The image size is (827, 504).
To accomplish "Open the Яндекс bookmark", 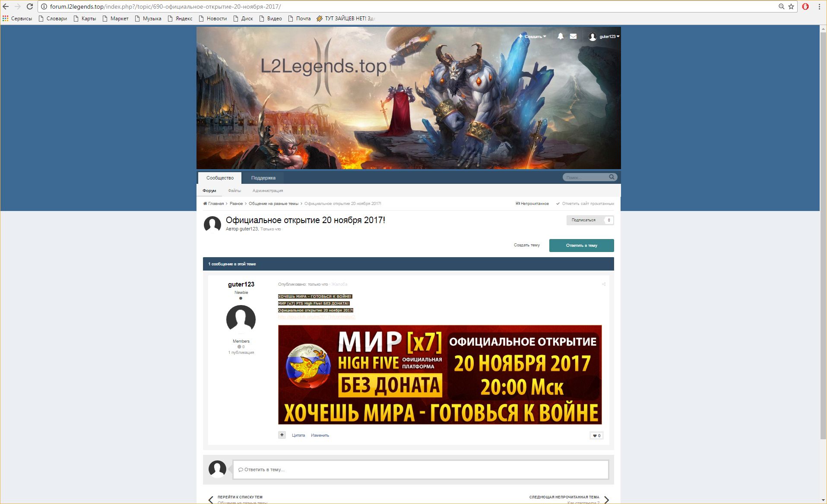I will tap(180, 19).
